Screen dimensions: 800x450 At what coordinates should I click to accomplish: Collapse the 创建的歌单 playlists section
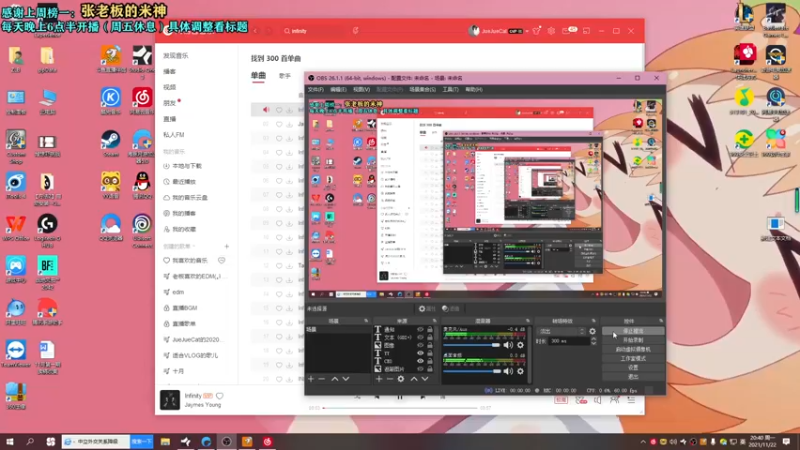click(x=193, y=246)
